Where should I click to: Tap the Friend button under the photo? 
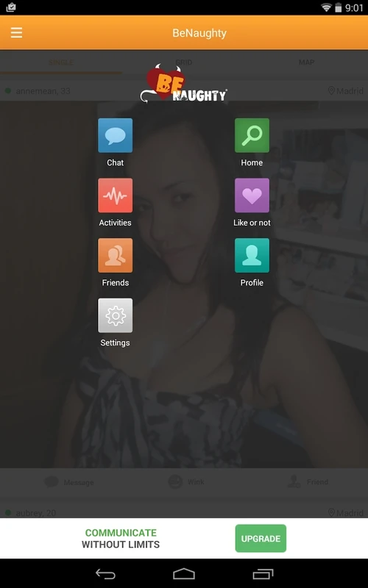pos(308,482)
